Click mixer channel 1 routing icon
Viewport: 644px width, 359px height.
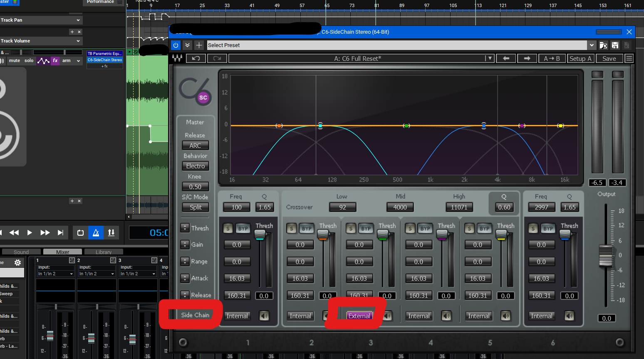coord(72,260)
